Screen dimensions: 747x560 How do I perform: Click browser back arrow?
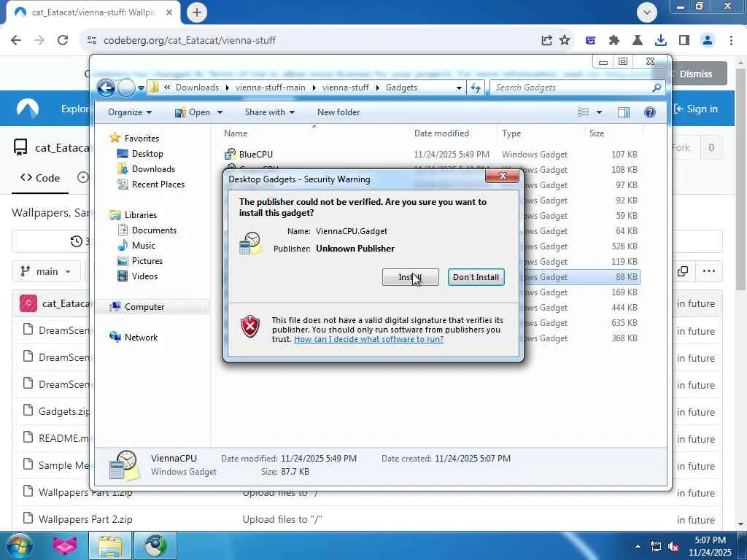click(x=16, y=41)
